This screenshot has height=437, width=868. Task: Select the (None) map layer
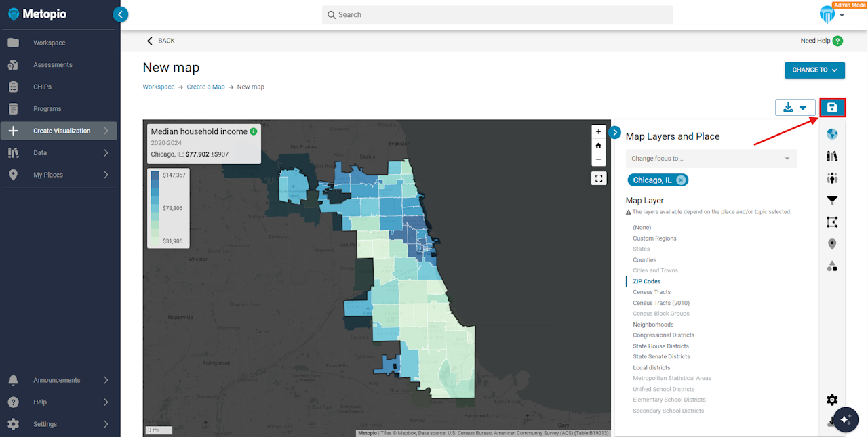(642, 228)
